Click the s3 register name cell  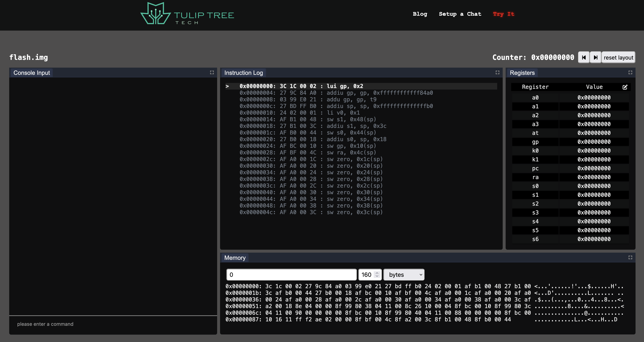[x=535, y=213]
